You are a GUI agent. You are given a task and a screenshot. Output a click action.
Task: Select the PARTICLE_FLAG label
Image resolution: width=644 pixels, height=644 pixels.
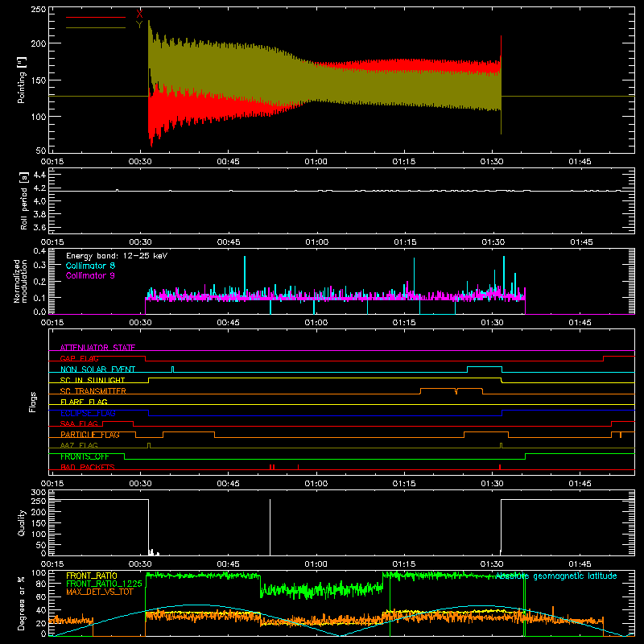point(90,435)
